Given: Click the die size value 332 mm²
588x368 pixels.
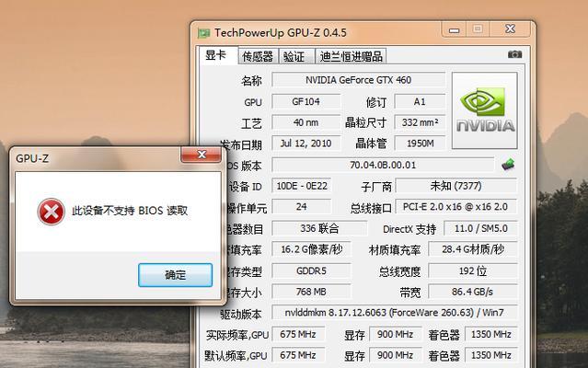Looking at the screenshot, I should point(420,122).
